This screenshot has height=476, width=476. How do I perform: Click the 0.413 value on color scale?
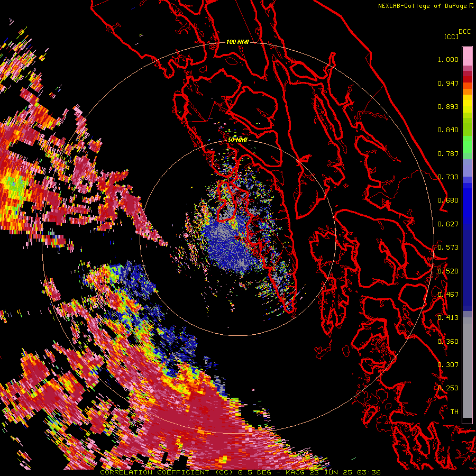pyautogui.click(x=448, y=318)
